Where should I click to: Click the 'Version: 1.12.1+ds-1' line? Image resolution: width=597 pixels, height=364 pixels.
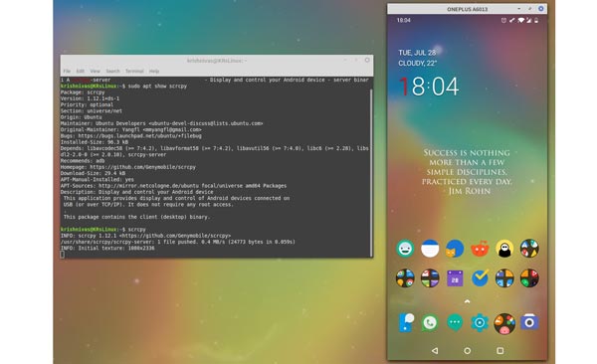tap(90, 98)
